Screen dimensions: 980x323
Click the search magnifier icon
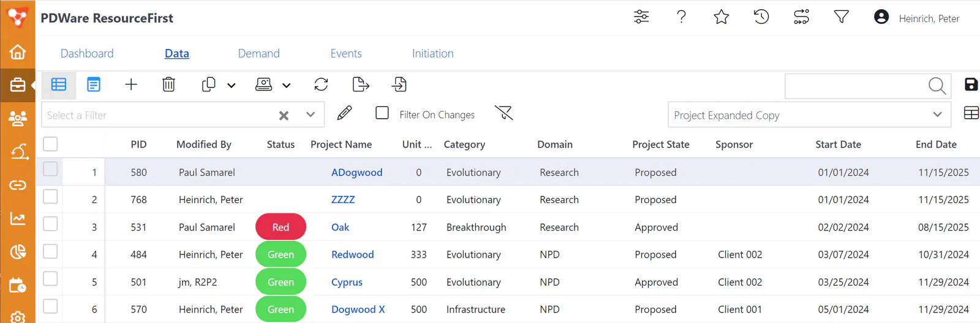937,86
